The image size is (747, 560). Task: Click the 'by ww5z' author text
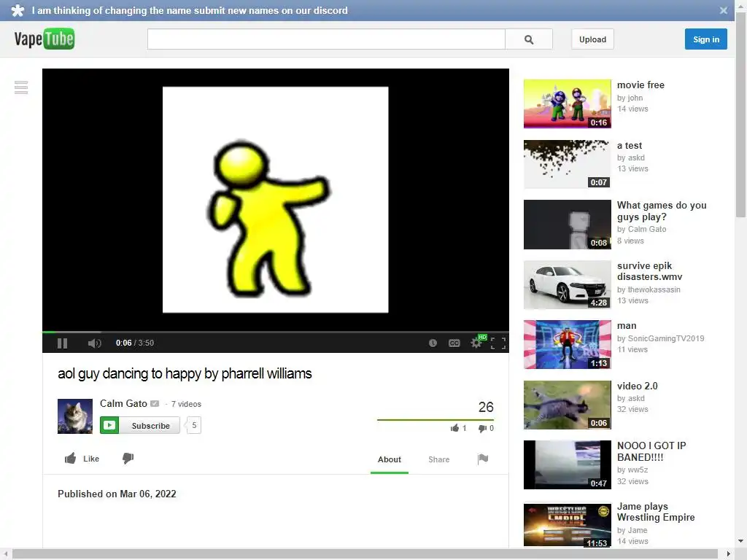(x=632, y=470)
